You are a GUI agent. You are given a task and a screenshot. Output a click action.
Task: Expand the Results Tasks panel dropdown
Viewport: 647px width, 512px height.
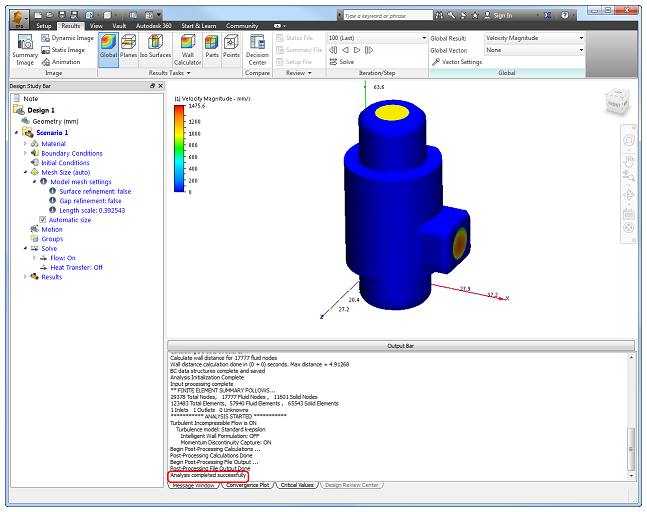click(170, 73)
